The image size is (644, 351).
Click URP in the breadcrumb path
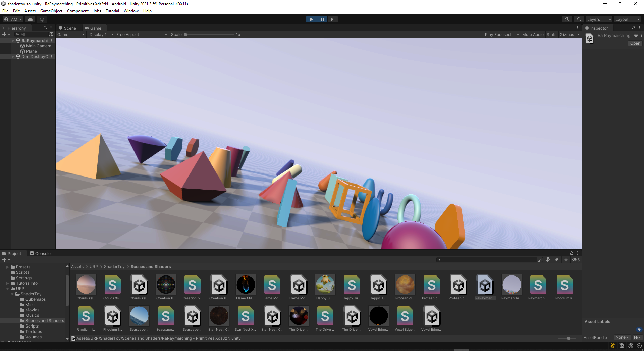(94, 267)
